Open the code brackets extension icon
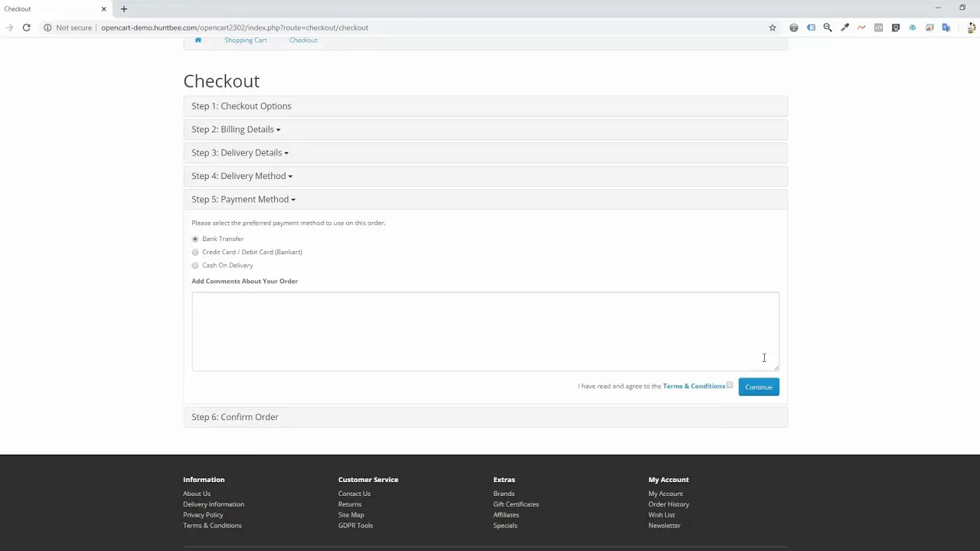Viewport: 980px width, 551px height. [x=878, y=28]
